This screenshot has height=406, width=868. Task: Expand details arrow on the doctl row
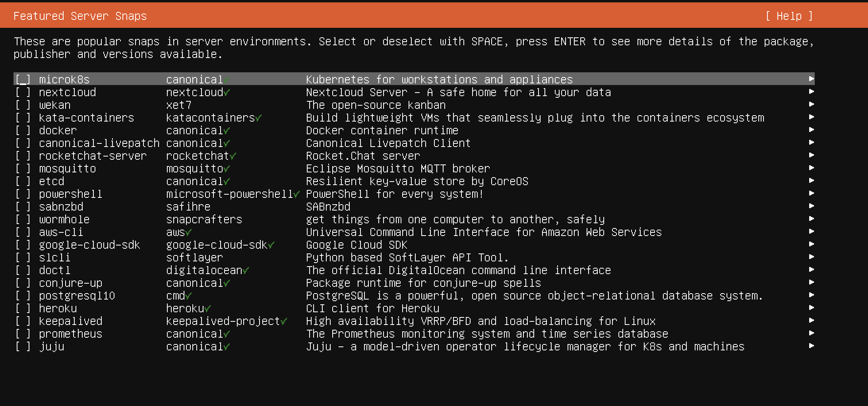[811, 270]
